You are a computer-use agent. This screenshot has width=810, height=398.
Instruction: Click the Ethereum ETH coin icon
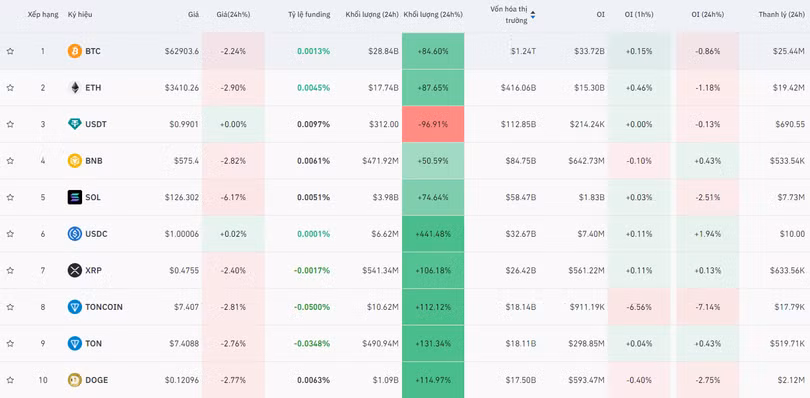pyautogui.click(x=75, y=88)
